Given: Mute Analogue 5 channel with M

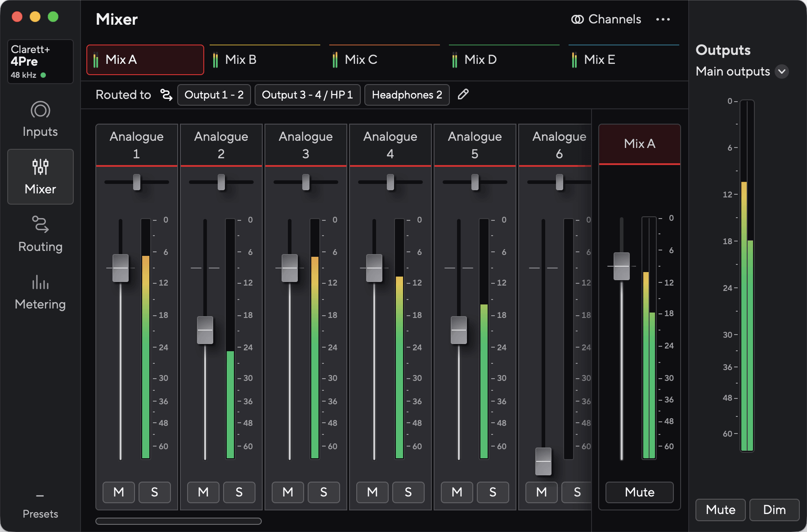Looking at the screenshot, I should coord(457,492).
